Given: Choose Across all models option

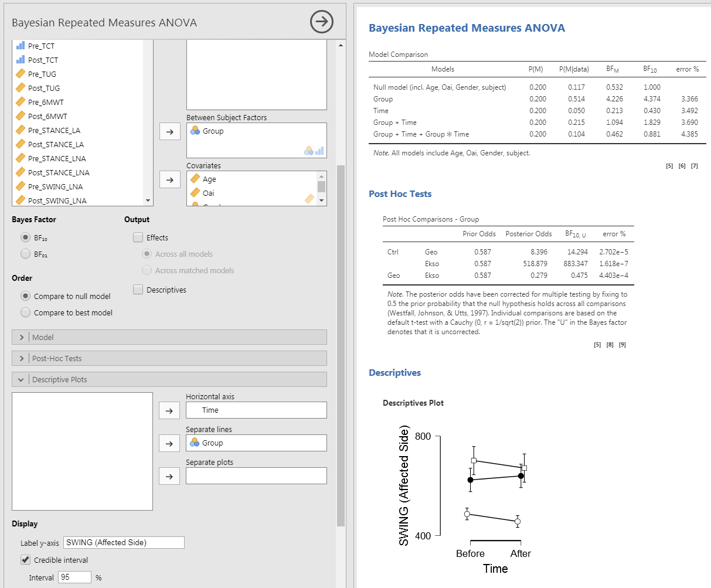Looking at the screenshot, I should point(147,254).
